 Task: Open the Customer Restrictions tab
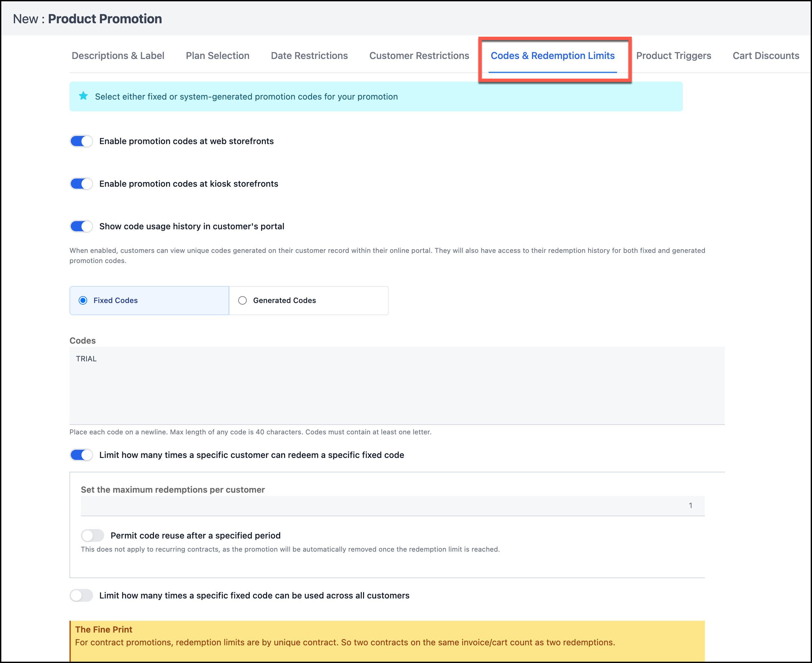418,56
